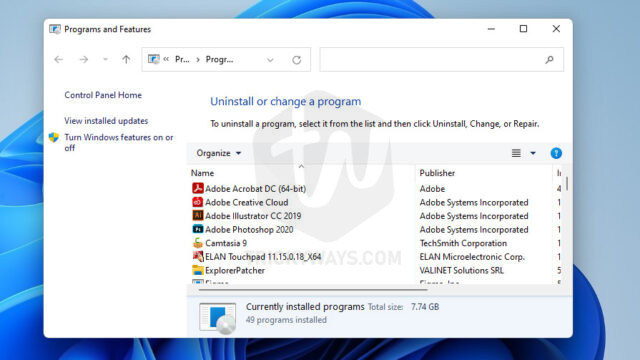Open the Organize dropdown menu

coord(219,153)
